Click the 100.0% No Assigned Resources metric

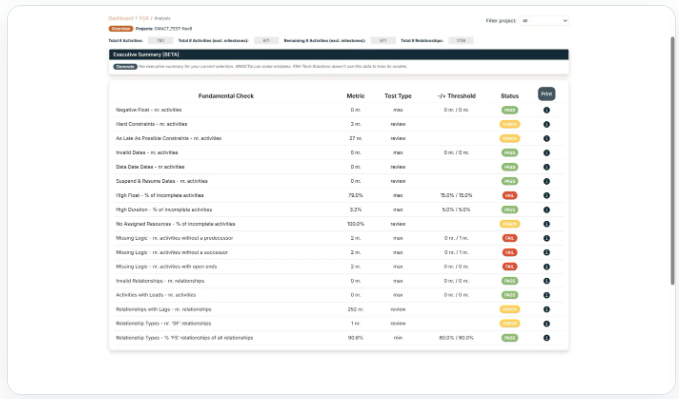(x=356, y=224)
